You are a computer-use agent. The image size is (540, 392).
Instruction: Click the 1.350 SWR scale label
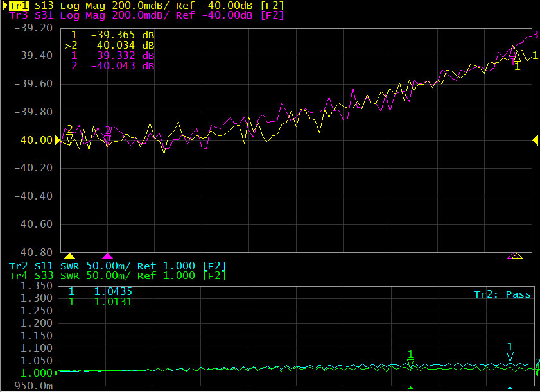37,285
